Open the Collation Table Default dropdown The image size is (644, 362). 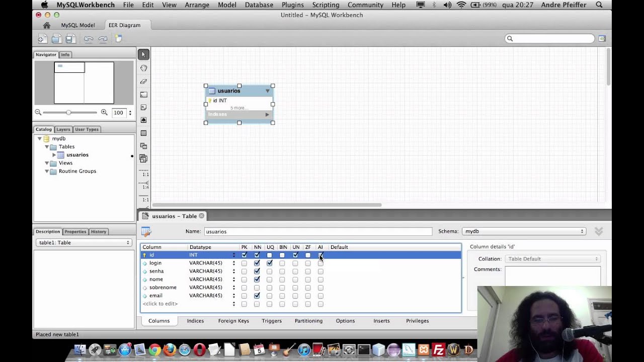click(552, 259)
